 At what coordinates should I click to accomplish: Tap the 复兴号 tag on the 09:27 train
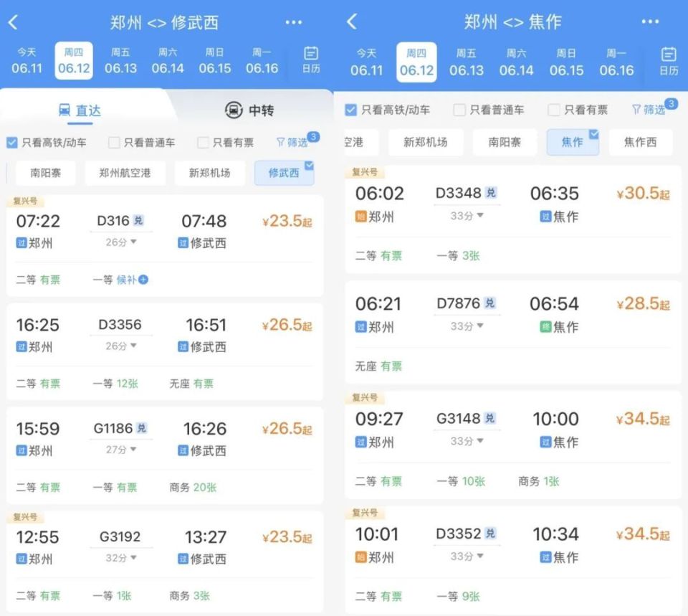click(365, 397)
